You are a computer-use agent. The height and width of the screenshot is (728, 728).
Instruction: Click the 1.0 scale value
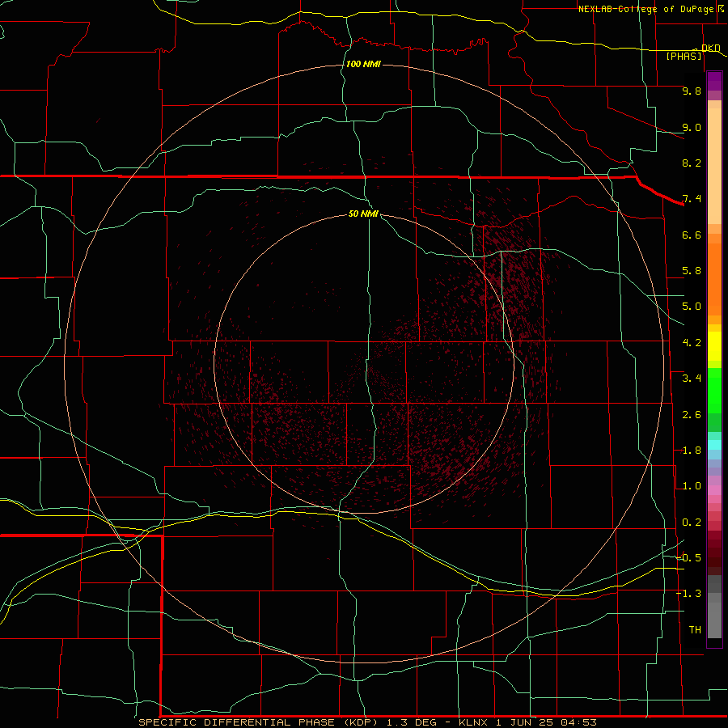coord(692,486)
